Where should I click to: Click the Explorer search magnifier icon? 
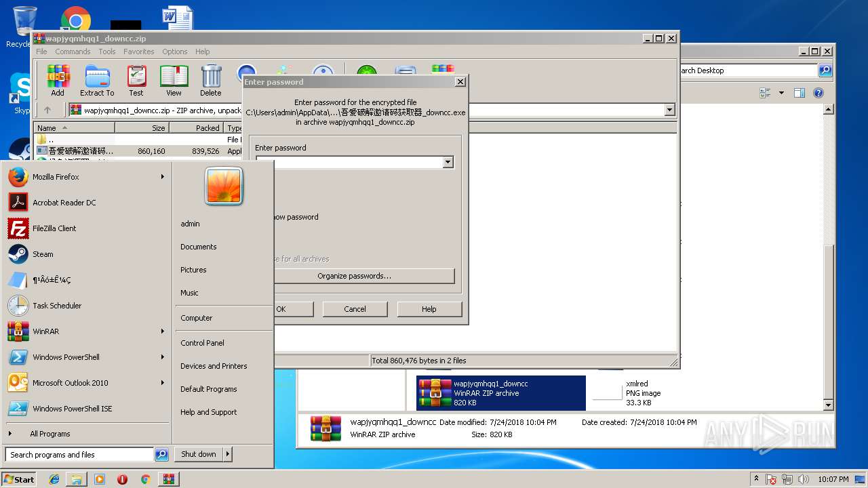tap(825, 70)
